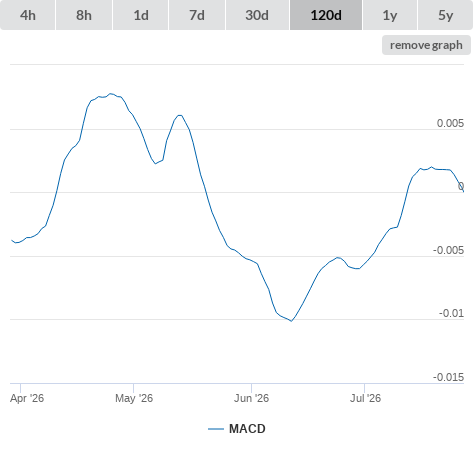The image size is (474, 455).
Task: Choose the 1y time range
Action: click(390, 15)
